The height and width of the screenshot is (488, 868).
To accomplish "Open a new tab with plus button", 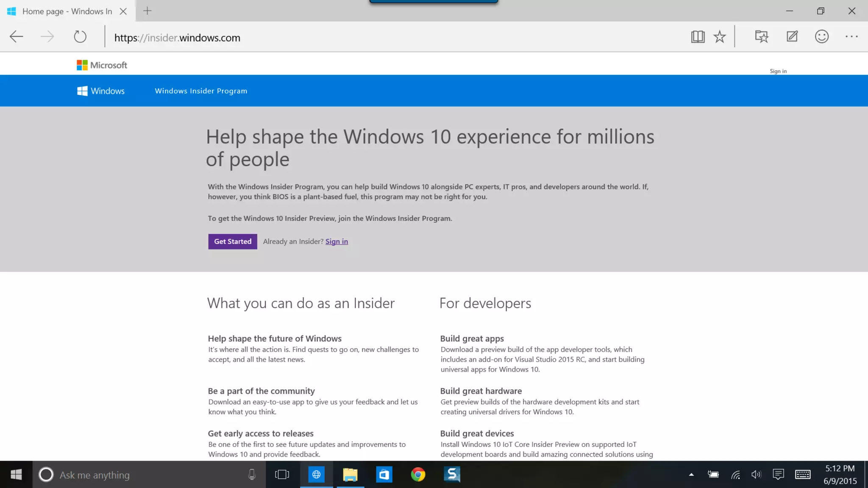I will pos(147,11).
